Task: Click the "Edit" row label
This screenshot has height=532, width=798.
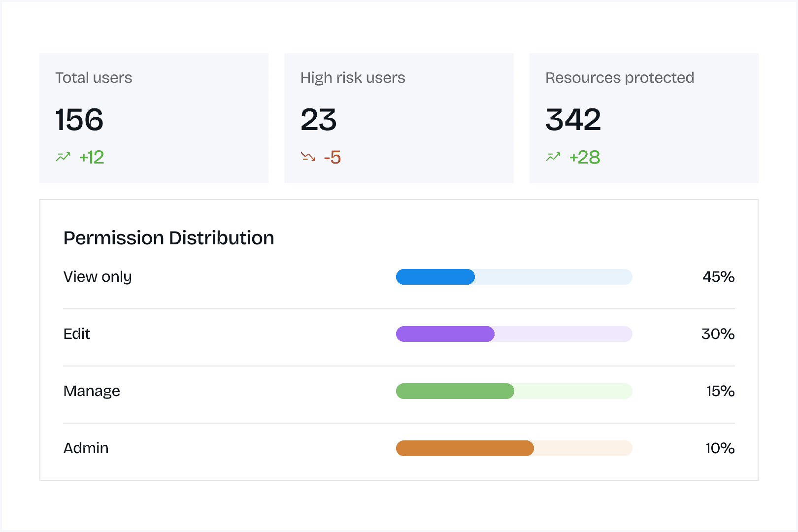Action: click(x=77, y=334)
